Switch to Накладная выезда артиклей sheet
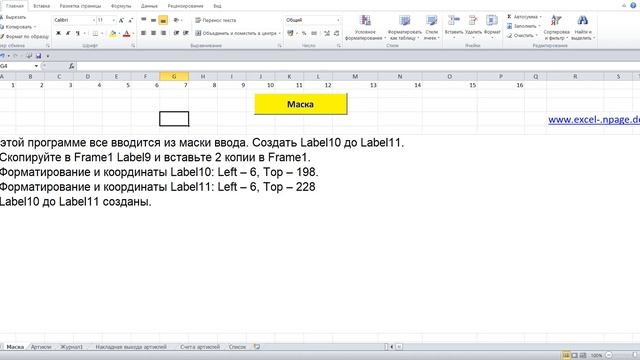 click(131, 347)
